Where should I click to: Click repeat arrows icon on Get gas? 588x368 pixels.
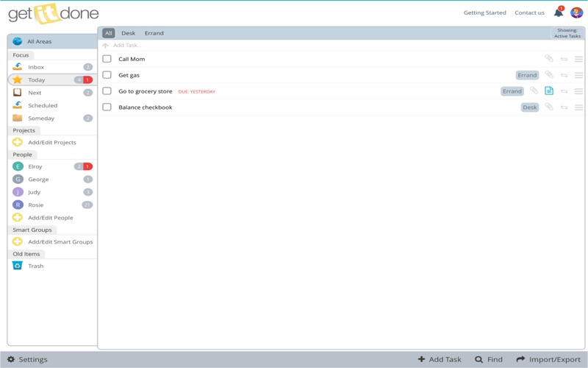click(564, 75)
